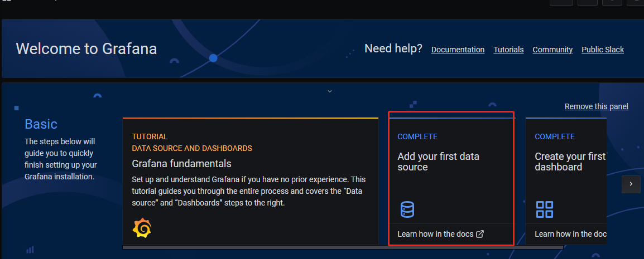Click COMPLETE label on the data source card

pyautogui.click(x=417, y=136)
